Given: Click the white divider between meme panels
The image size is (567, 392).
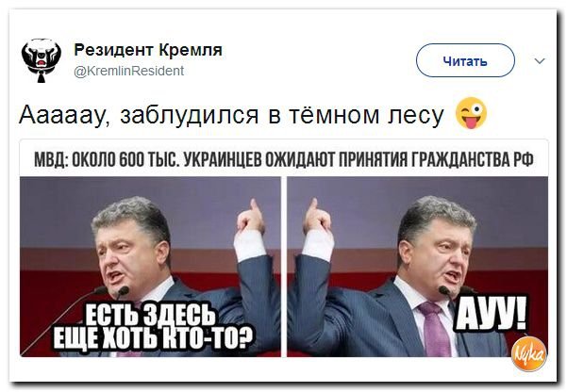Looking at the screenshot, I should point(284,267).
